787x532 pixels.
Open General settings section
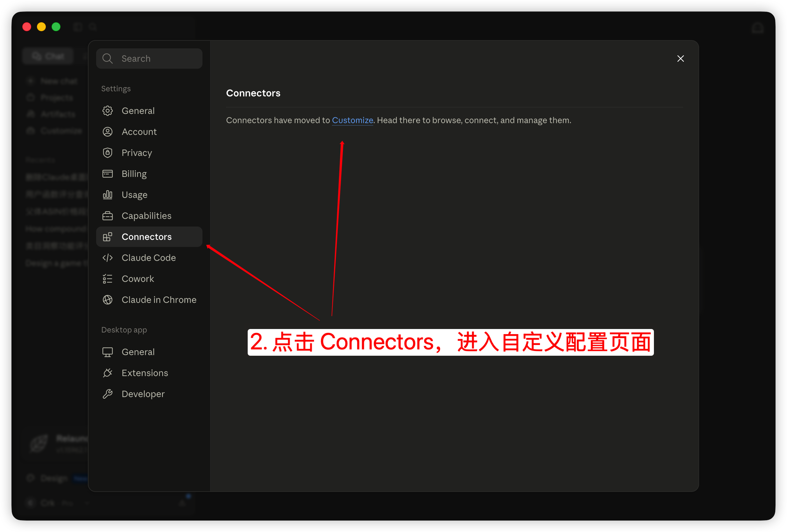click(149, 111)
